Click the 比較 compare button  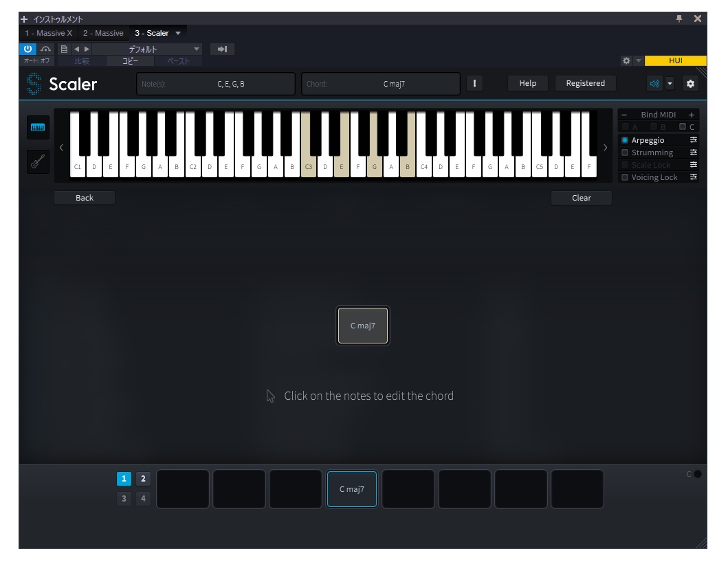(82, 61)
